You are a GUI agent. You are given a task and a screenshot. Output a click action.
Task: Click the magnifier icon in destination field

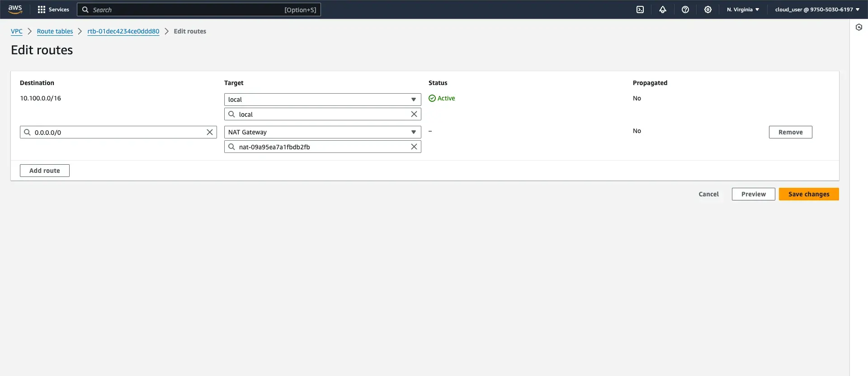(x=28, y=132)
